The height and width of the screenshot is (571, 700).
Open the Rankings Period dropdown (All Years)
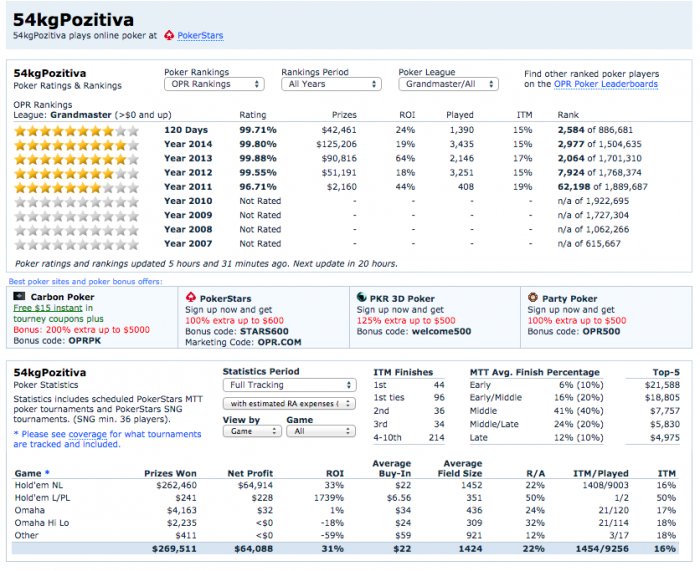pyautogui.click(x=331, y=84)
